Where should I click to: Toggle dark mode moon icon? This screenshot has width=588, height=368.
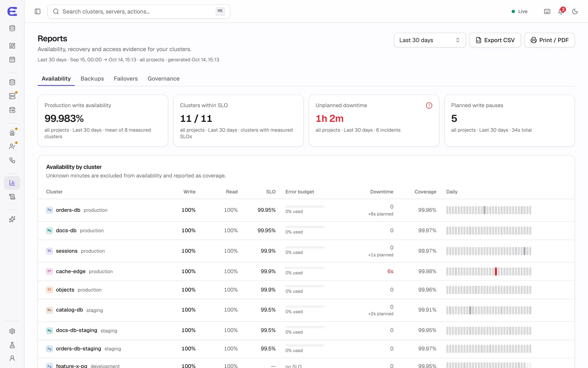(575, 11)
